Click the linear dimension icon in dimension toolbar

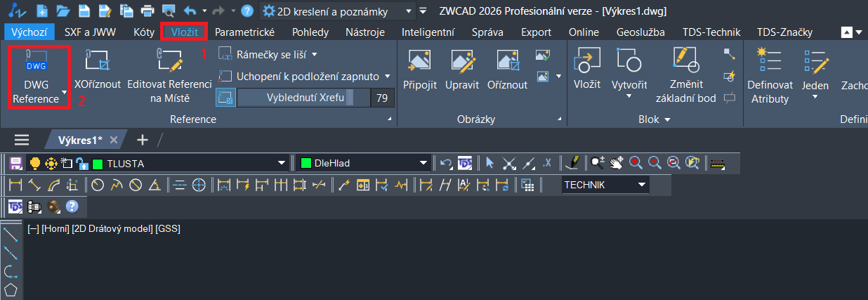point(15,185)
